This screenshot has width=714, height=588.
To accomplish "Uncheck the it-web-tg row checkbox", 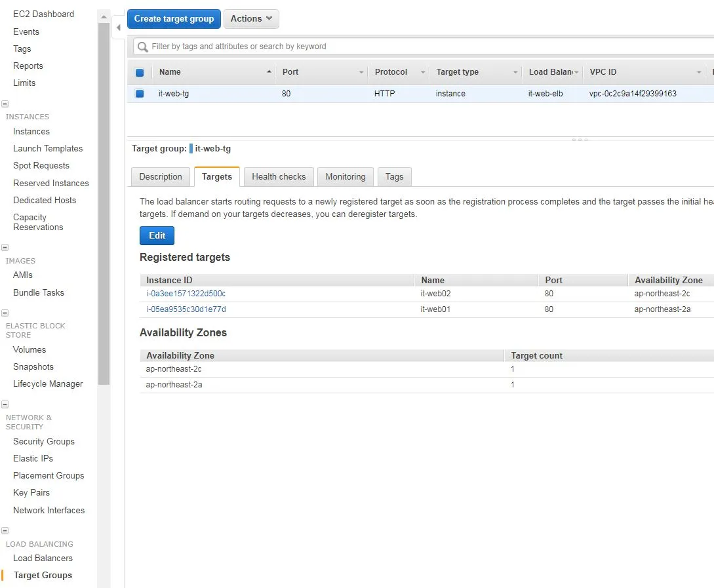I will [x=140, y=94].
